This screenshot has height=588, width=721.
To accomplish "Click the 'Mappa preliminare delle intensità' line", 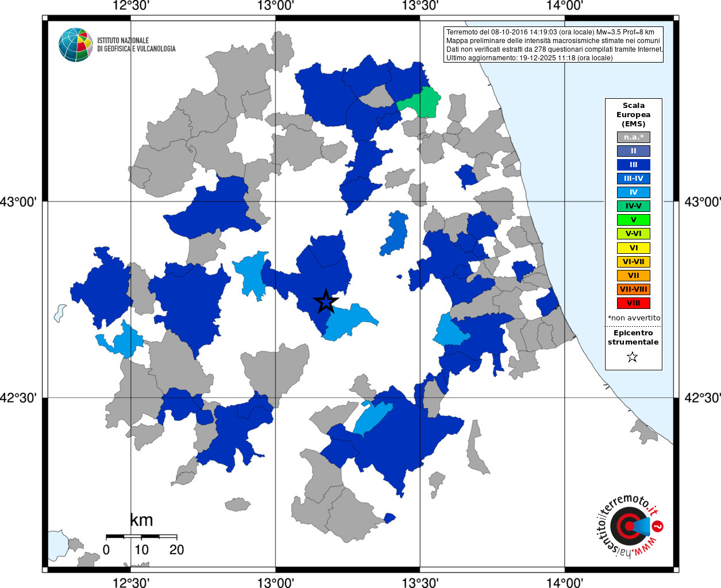I will click(x=553, y=41).
